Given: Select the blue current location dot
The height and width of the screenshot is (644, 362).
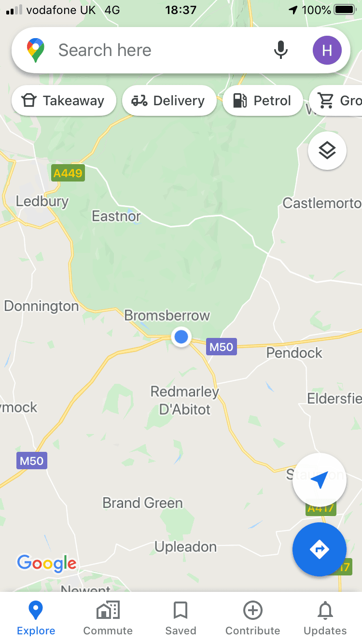Looking at the screenshot, I should tap(181, 336).
